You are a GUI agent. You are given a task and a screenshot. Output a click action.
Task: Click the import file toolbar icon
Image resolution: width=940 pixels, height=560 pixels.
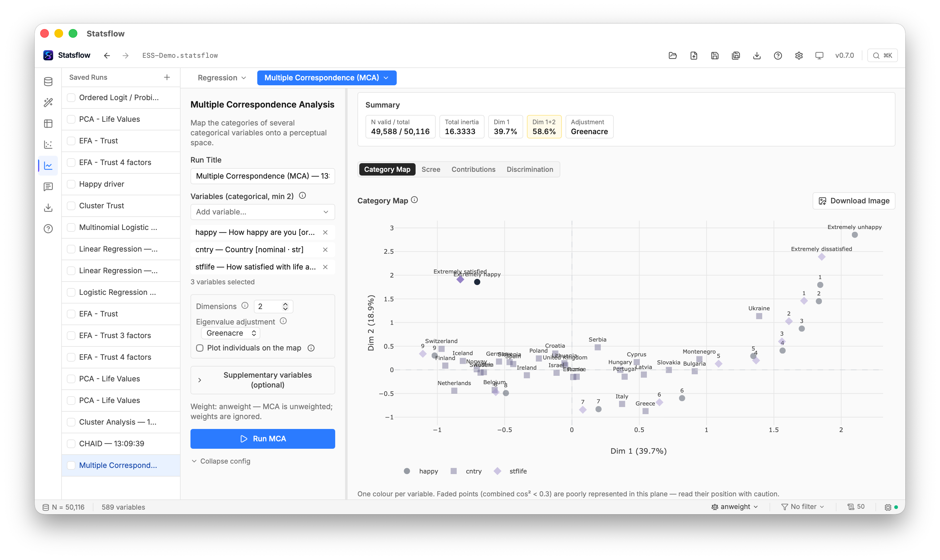pos(694,55)
